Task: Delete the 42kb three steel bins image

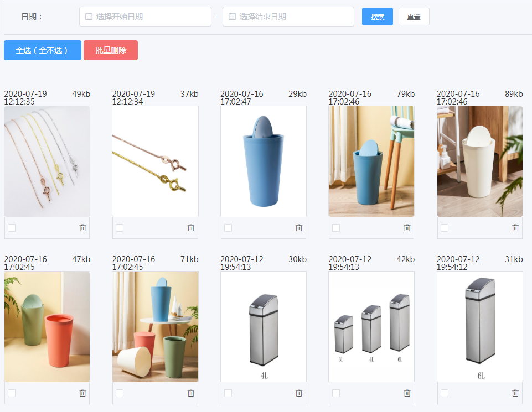Action: (407, 393)
